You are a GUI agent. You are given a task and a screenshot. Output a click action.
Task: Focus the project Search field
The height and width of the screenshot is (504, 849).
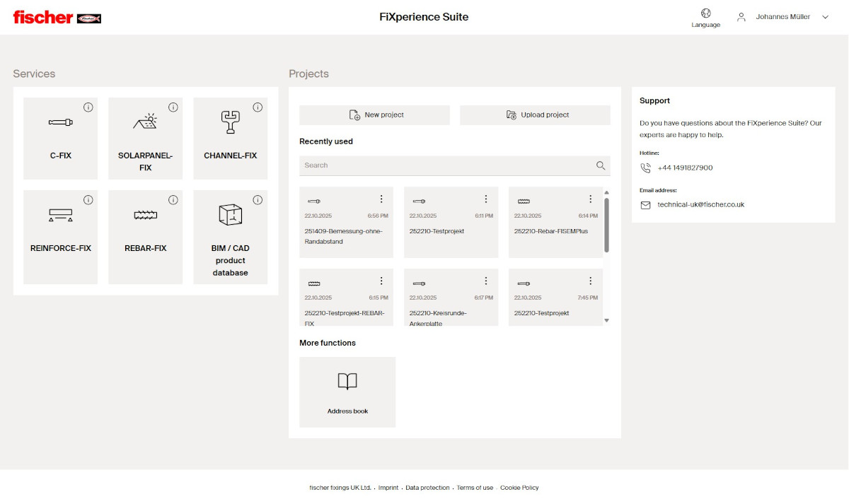(454, 165)
